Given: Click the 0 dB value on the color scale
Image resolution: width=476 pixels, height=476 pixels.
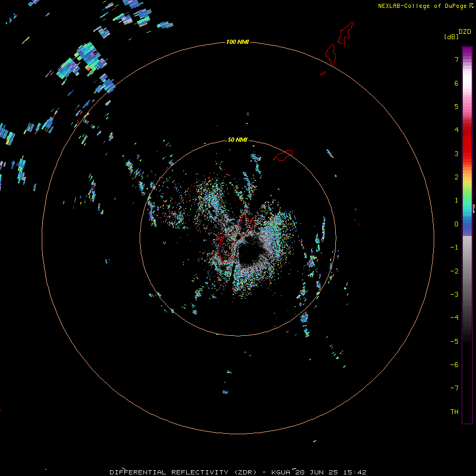Looking at the screenshot, I should tap(456, 224).
